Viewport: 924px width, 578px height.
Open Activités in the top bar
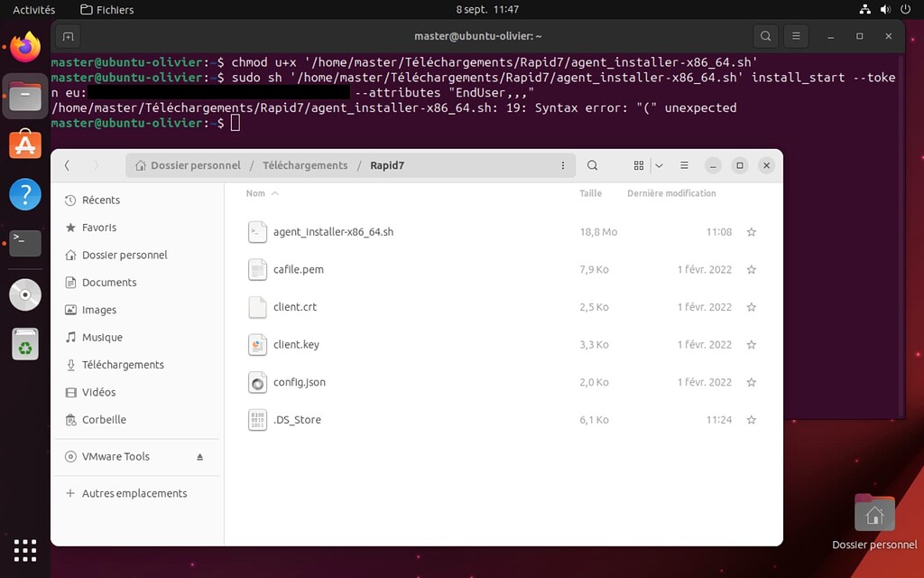click(x=33, y=10)
